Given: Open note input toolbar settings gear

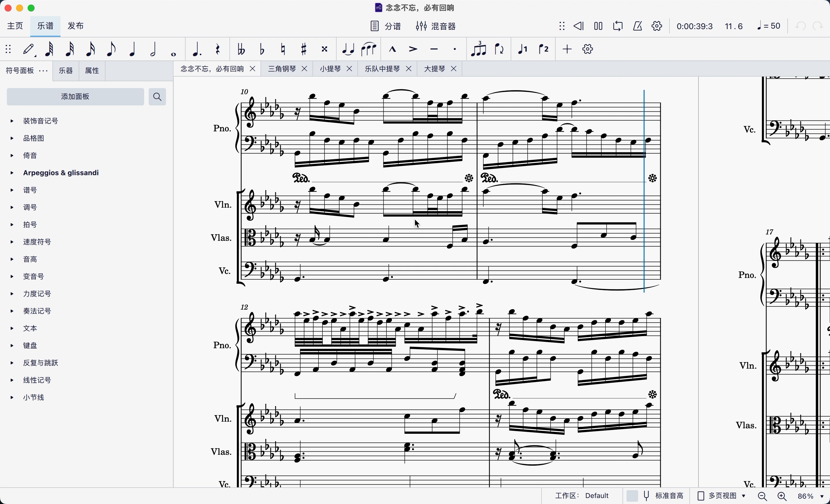Looking at the screenshot, I should [587, 49].
